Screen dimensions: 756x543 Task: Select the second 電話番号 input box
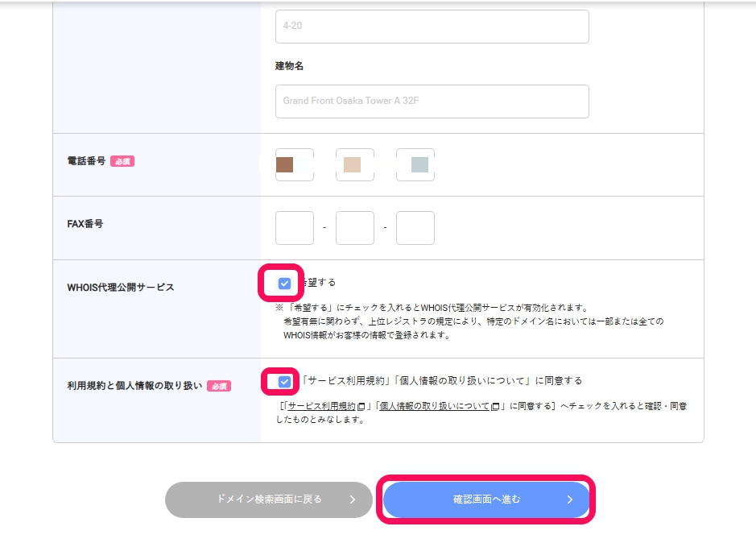pyautogui.click(x=354, y=164)
